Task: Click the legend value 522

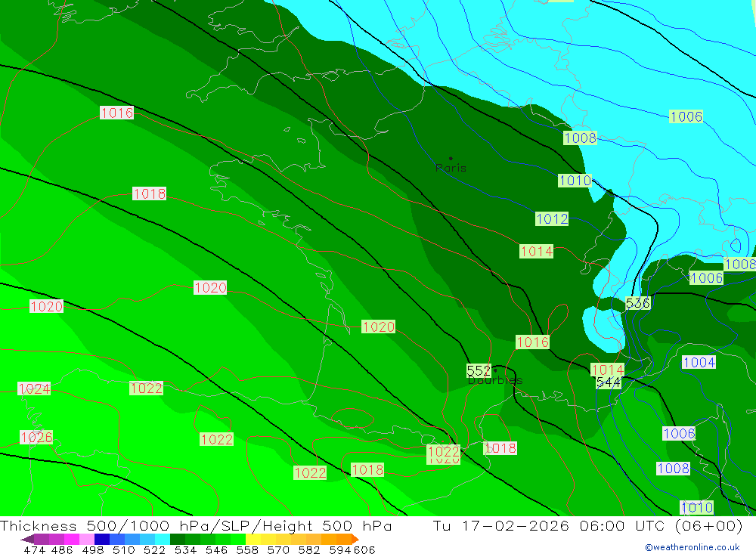Action: click(x=155, y=549)
